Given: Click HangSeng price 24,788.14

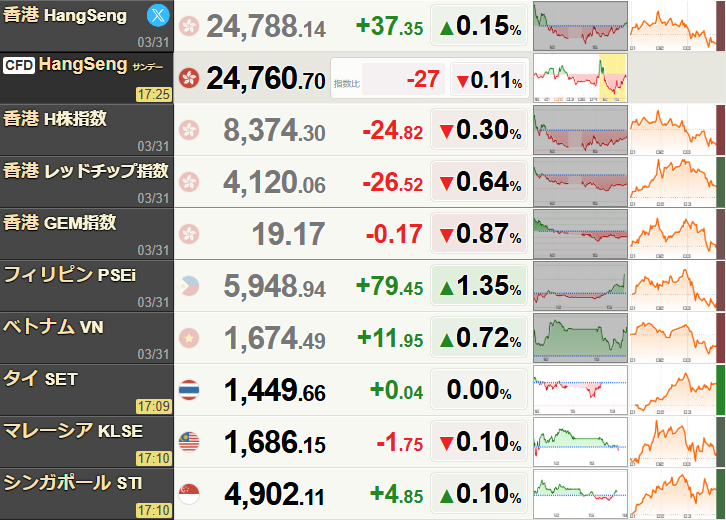Looking at the screenshot, I should click(x=266, y=26).
